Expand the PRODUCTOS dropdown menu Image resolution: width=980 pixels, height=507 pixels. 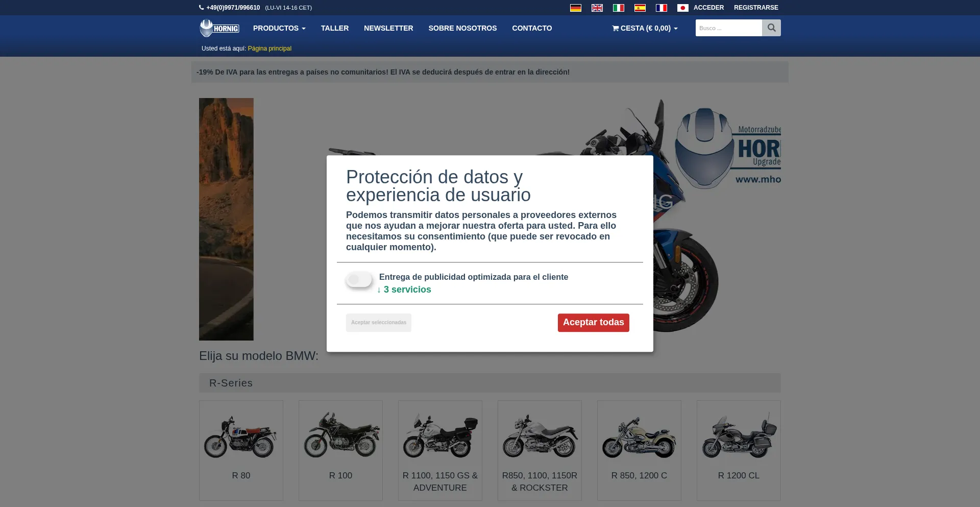(279, 28)
